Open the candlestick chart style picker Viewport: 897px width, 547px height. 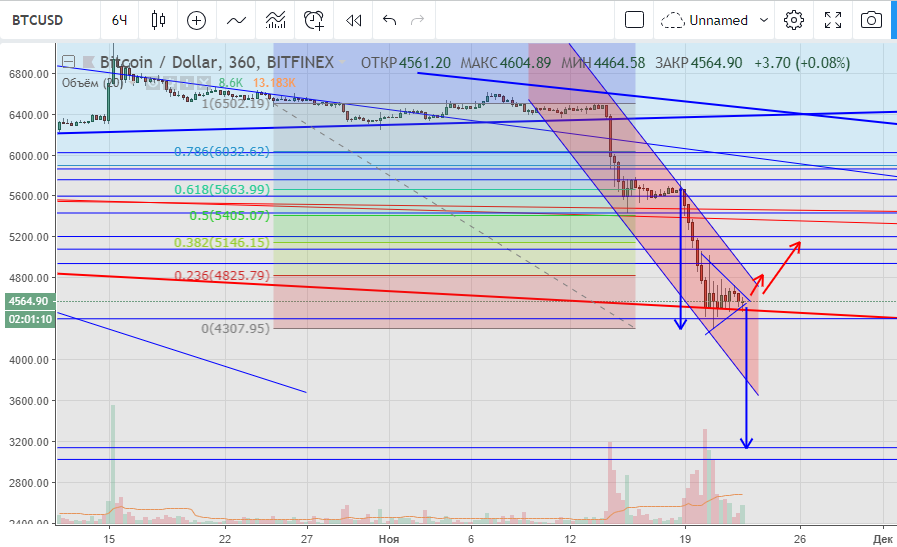tap(157, 20)
